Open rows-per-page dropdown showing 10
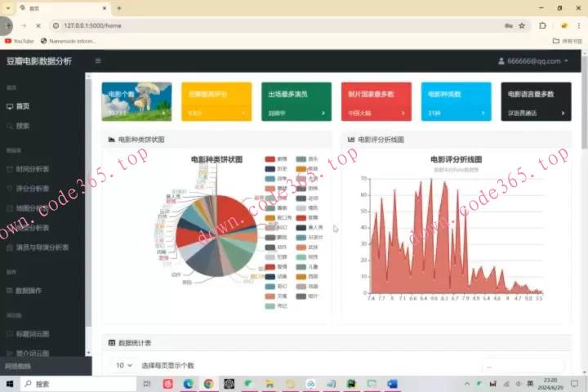This screenshot has width=588, height=392. tap(124, 365)
